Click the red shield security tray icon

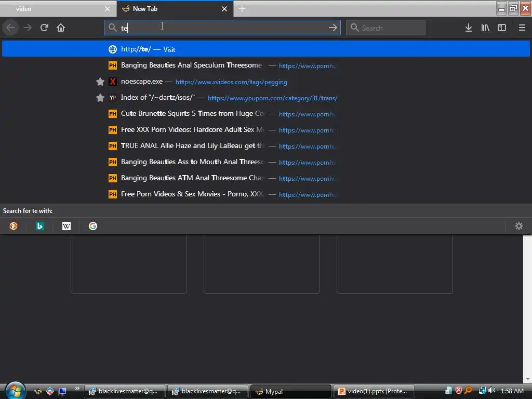459,391
